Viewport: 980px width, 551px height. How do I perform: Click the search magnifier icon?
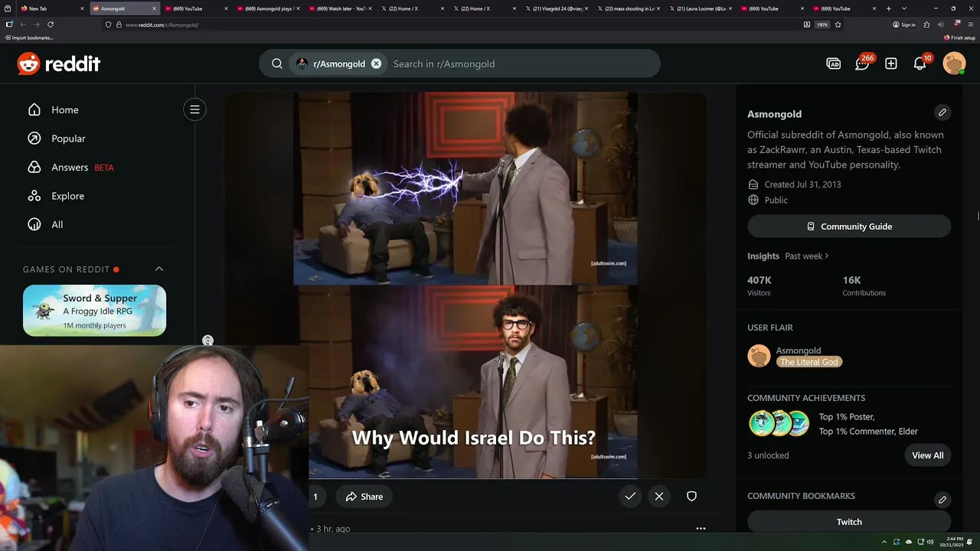[x=277, y=64]
